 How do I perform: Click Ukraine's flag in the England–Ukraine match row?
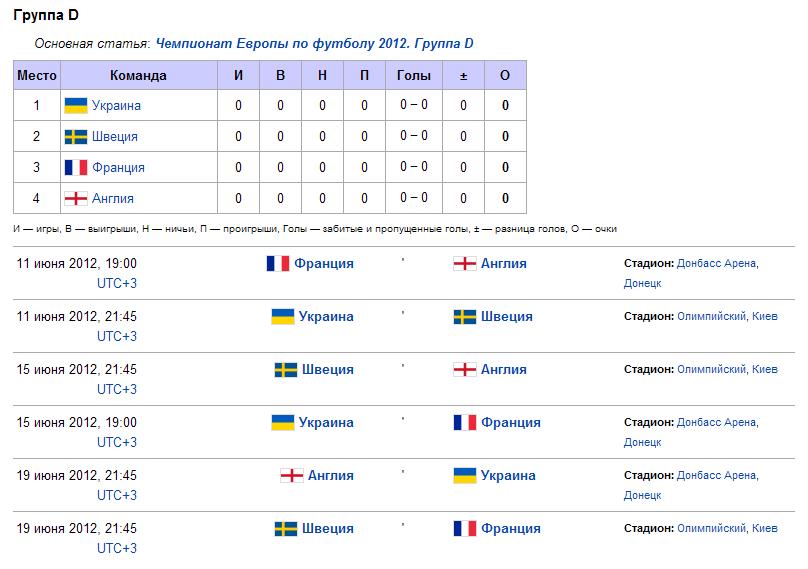[x=464, y=475]
